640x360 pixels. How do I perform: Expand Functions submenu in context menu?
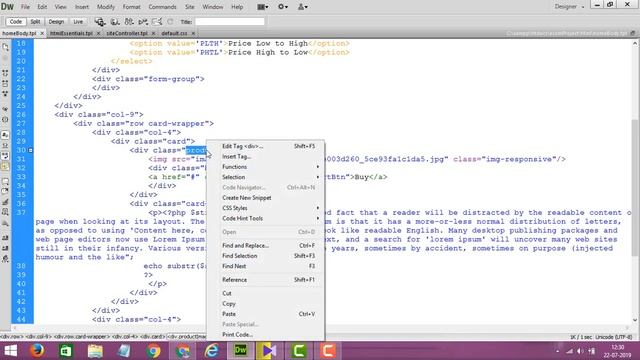269,167
